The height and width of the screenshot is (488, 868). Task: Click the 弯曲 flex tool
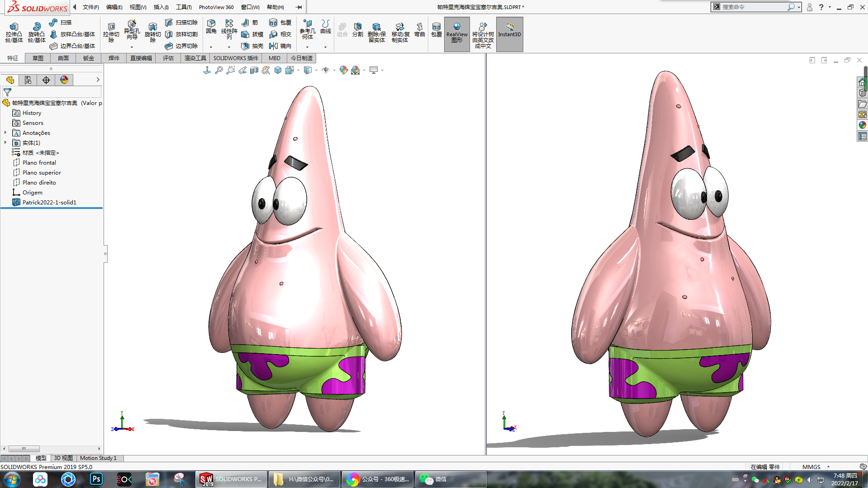[x=420, y=30]
